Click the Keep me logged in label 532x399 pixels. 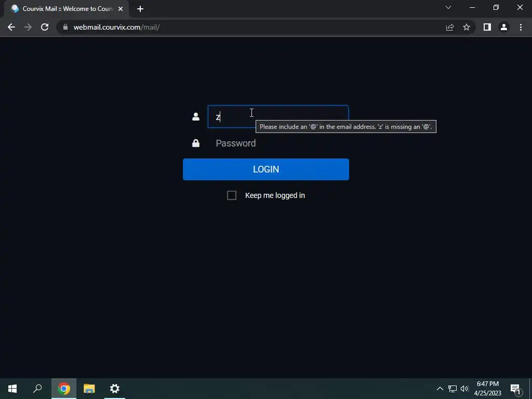pyautogui.click(x=275, y=195)
